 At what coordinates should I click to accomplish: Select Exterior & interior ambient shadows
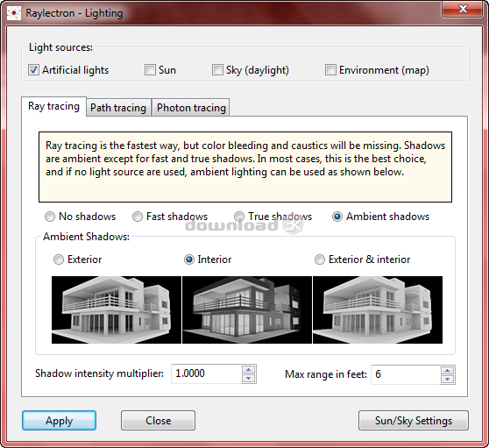319,260
